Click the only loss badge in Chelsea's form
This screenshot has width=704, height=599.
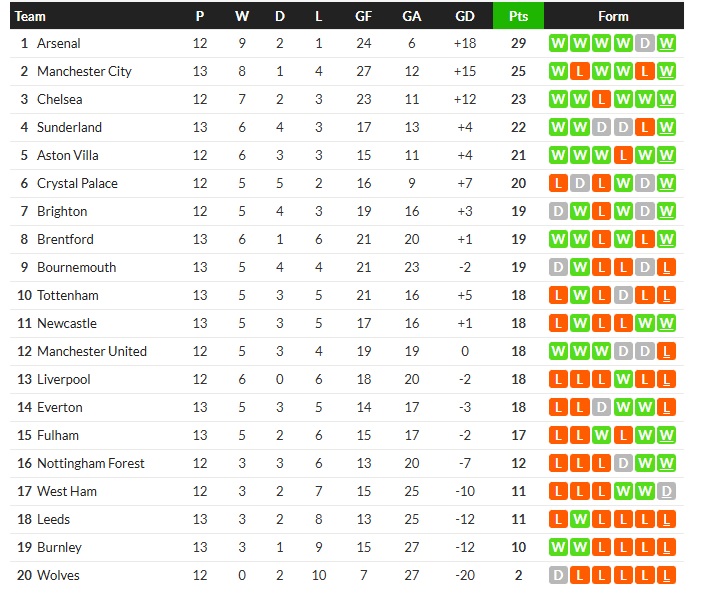(x=601, y=99)
